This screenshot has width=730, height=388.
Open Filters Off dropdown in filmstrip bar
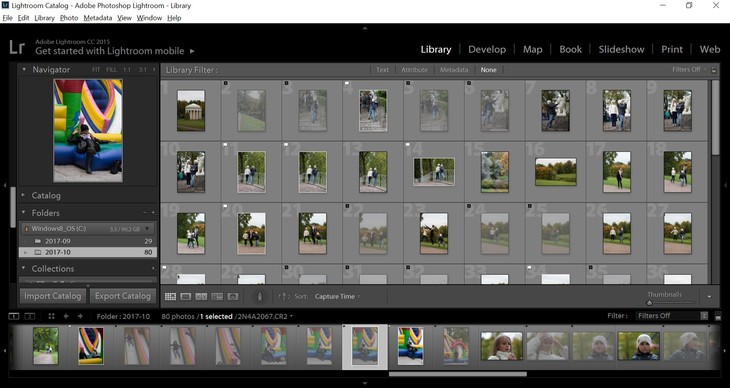click(x=672, y=316)
